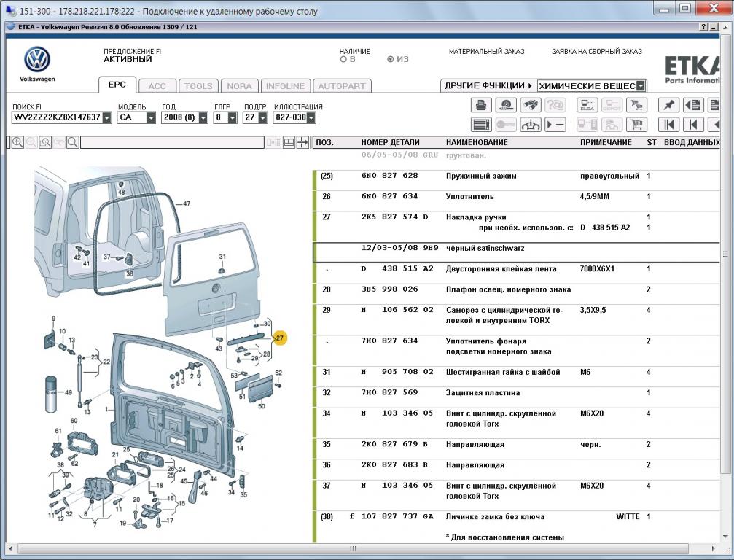Open the ИЛЛЮСТРАЦИЯ dropdown showing 827-030
The height and width of the screenshot is (560, 734).
coord(311,117)
